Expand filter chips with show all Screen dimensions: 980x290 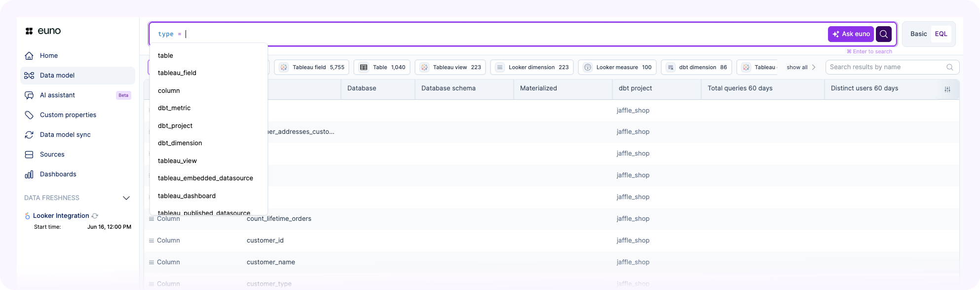801,67
